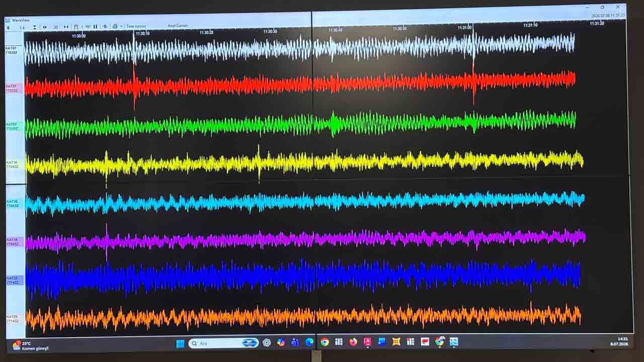Click the 11:30:30 time axis marker

click(270, 31)
